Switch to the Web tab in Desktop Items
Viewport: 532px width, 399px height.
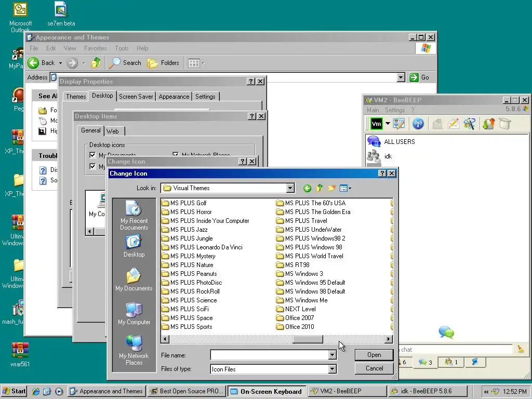coord(112,131)
